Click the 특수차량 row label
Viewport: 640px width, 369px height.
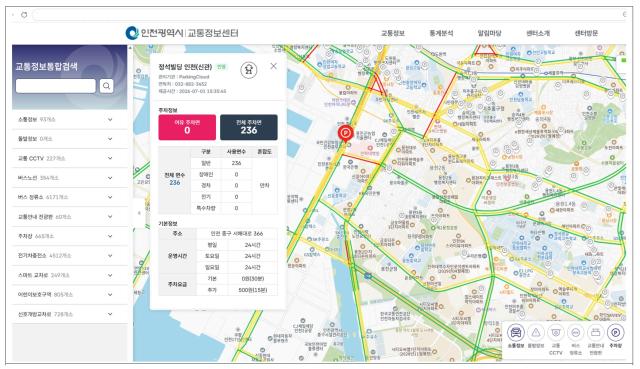(x=206, y=208)
